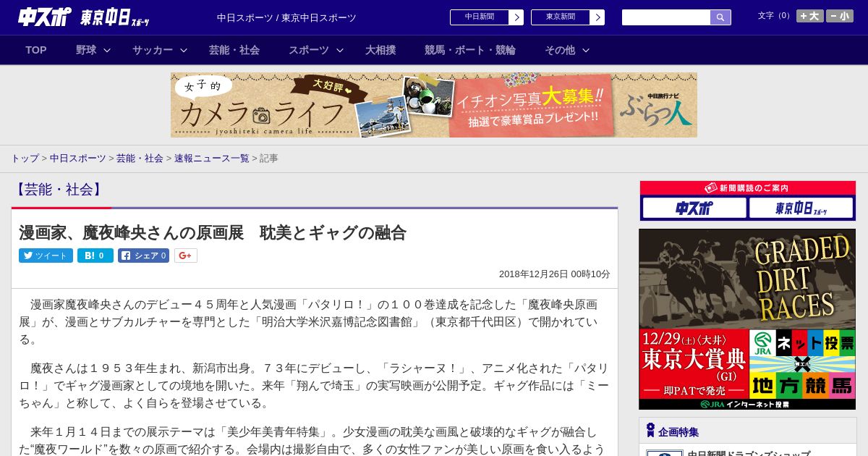Share article with Facebook シェア button
Viewport: 868px width, 456px height.
pos(144,256)
